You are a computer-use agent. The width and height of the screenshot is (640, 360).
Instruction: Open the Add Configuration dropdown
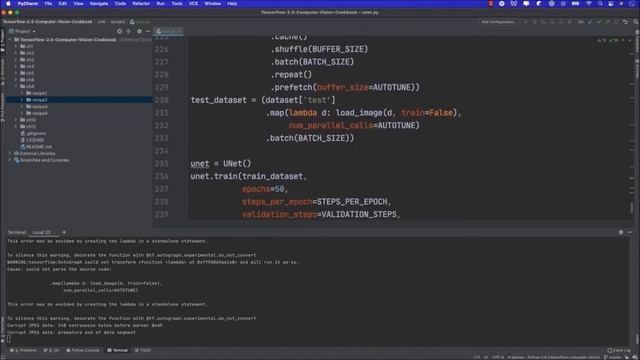(x=499, y=22)
